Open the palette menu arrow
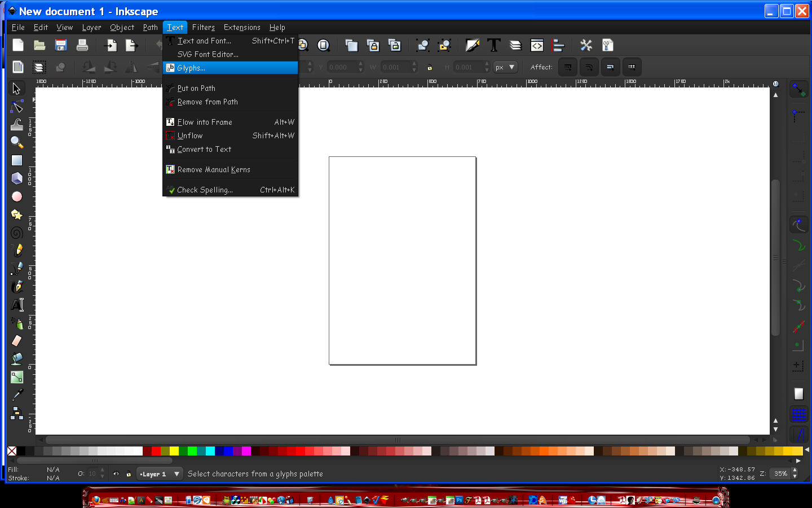The height and width of the screenshot is (508, 812). coord(807,450)
